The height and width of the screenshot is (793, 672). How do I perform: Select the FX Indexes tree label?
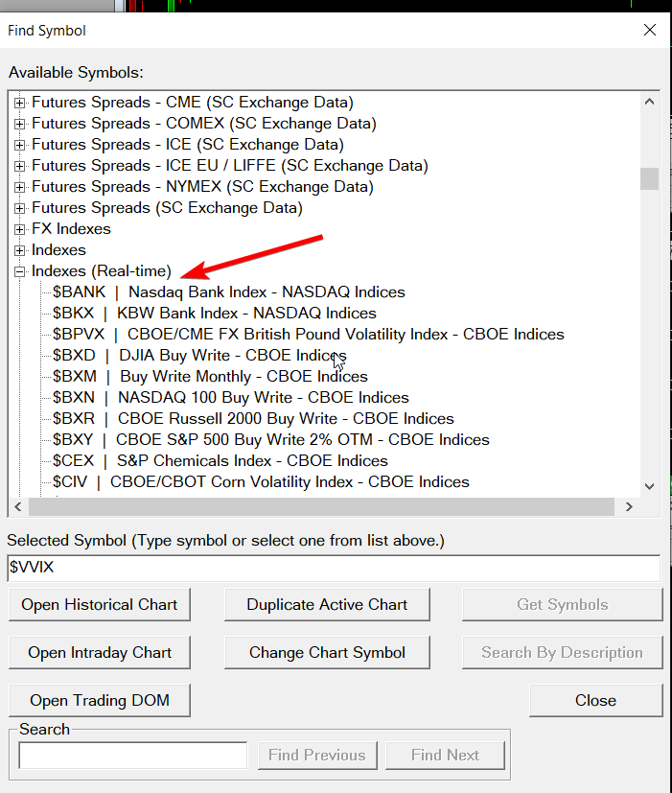[71, 228]
